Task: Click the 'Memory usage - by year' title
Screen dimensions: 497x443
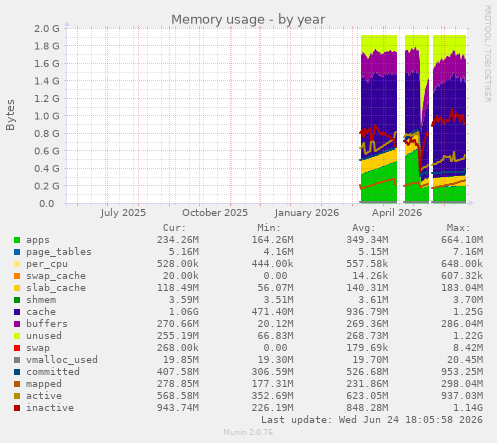Action: click(x=248, y=20)
